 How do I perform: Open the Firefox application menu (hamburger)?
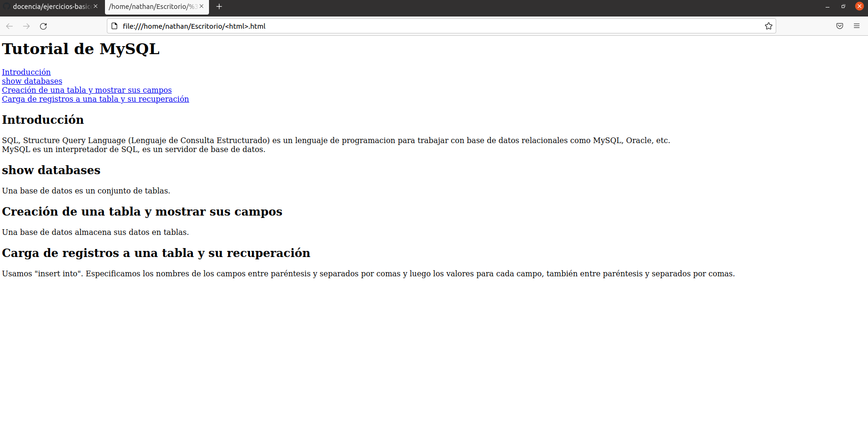pos(857,26)
